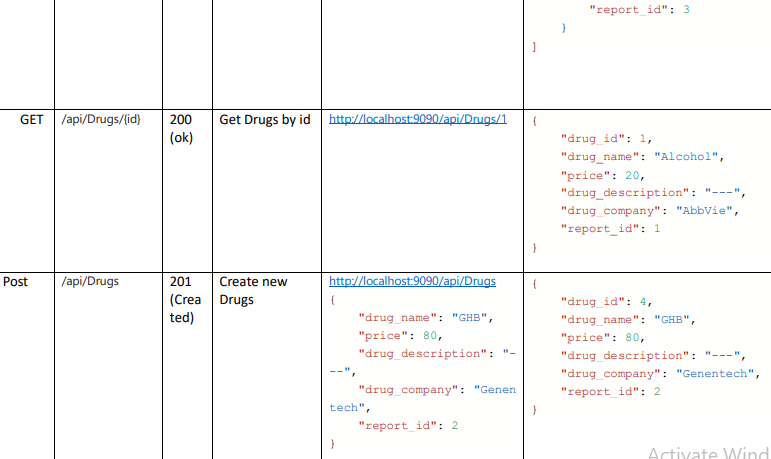Click the 'Create new Drugs' description
This screenshot has height=459, width=771.
point(253,291)
